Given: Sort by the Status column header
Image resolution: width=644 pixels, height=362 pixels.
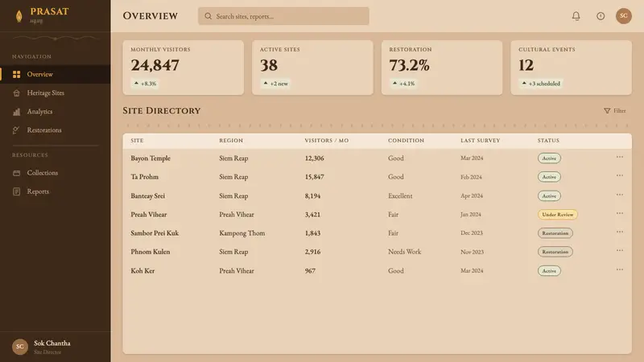Looking at the screenshot, I should (x=548, y=140).
